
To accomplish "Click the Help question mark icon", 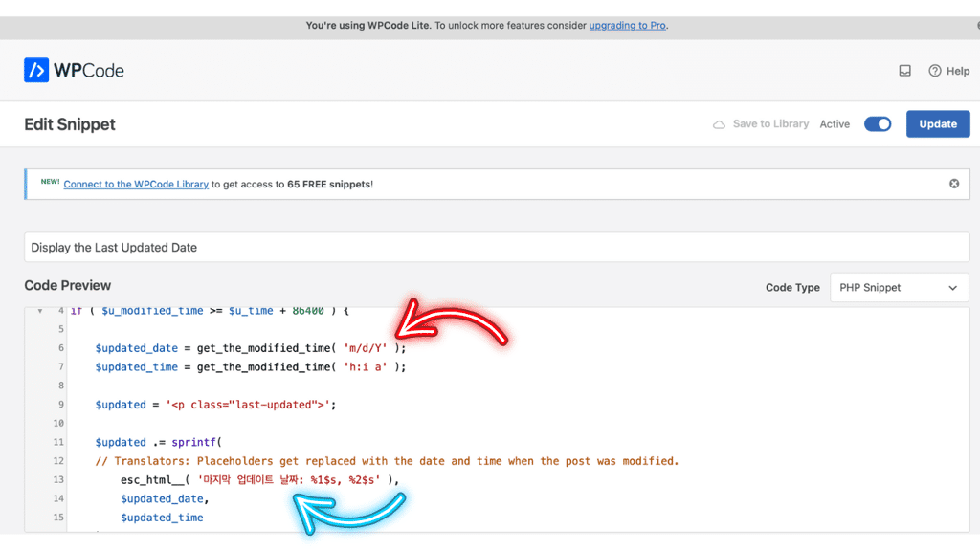I will (934, 71).
